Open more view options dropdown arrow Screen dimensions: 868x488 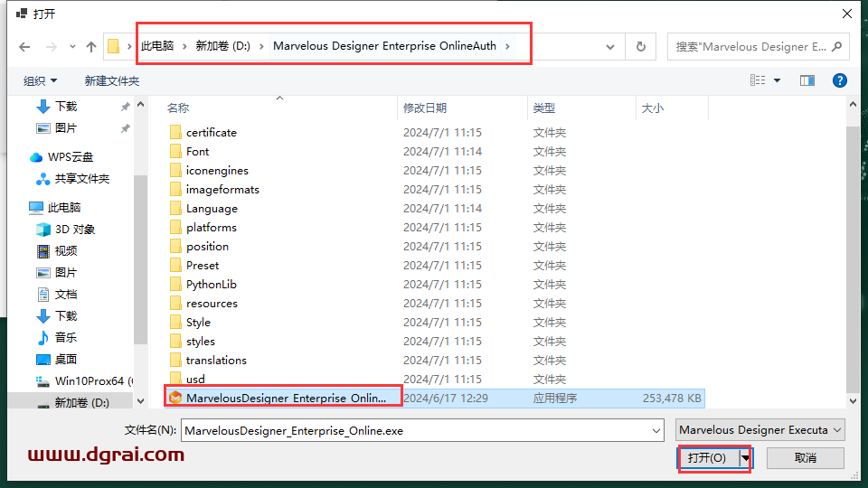[778, 80]
